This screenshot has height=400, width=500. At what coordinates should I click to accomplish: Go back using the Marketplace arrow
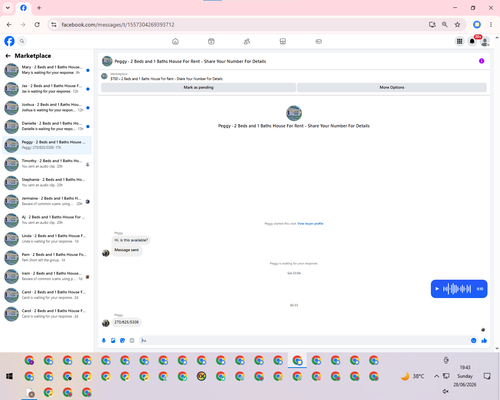[8, 56]
